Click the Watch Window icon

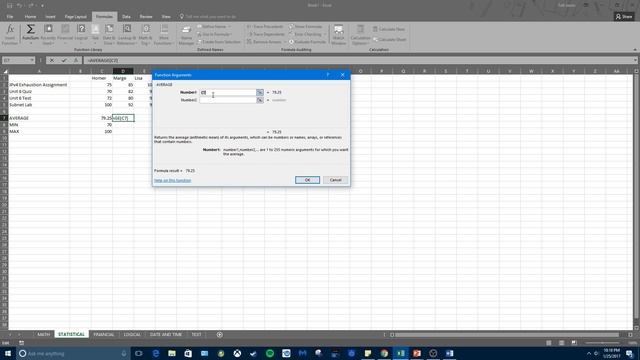(x=338, y=35)
